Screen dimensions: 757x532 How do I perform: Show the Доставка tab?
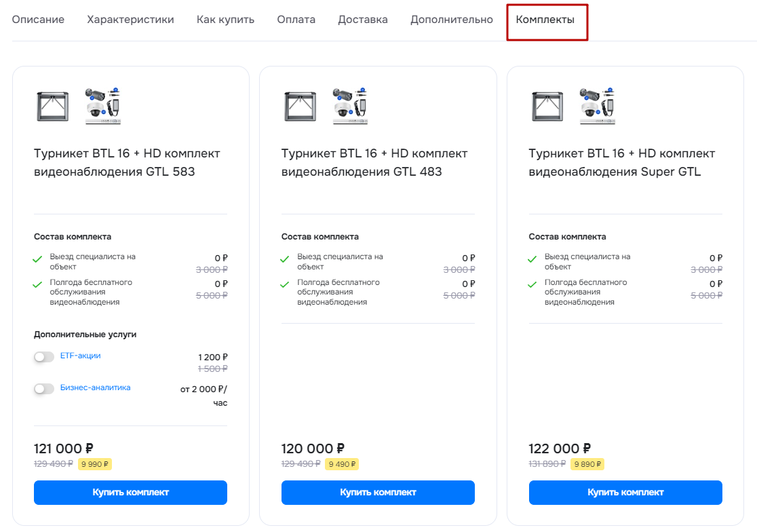363,20
